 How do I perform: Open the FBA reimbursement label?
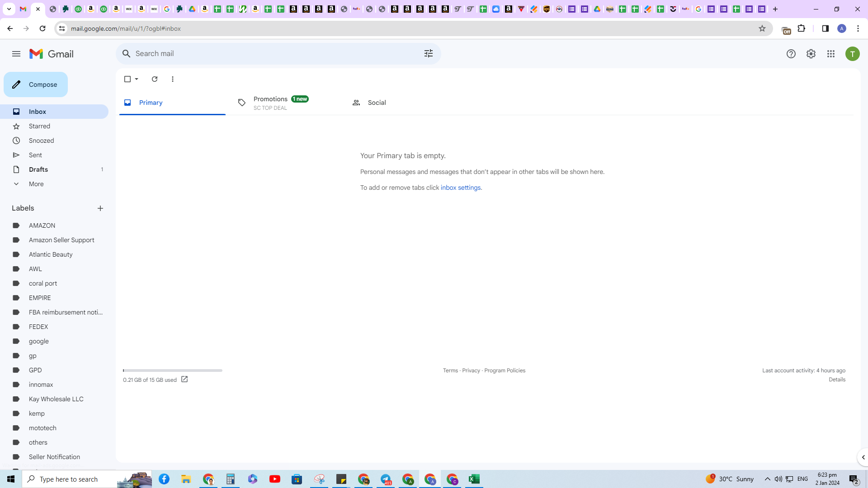point(54,312)
